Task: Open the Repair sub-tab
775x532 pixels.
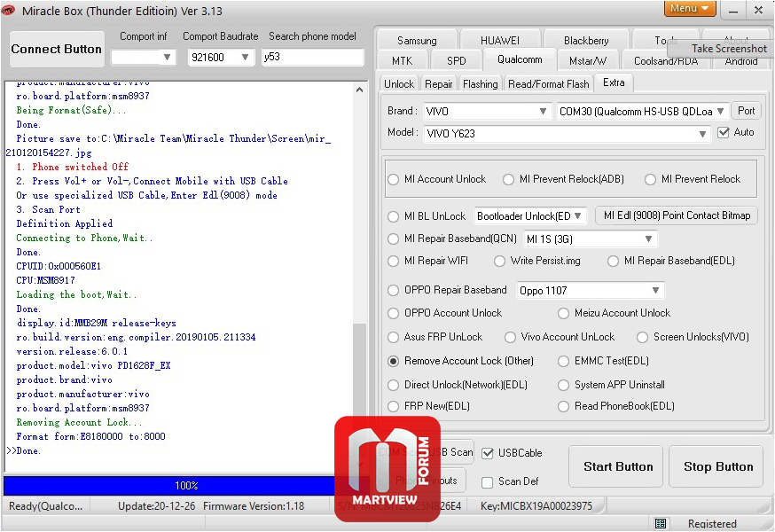Action: point(439,84)
